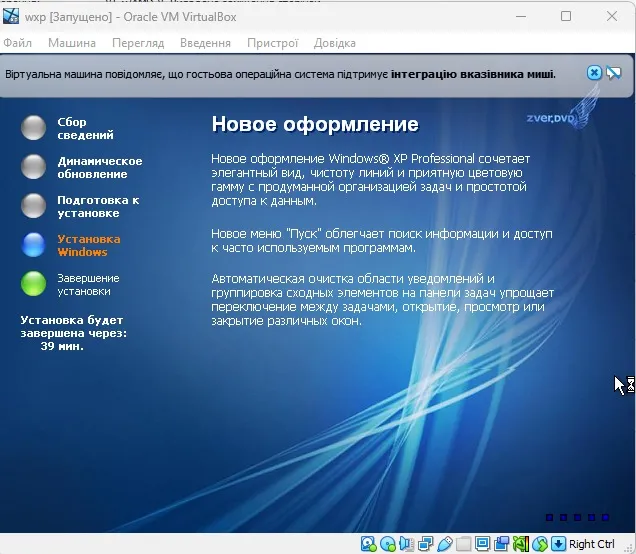Toggle mouse integration indicator icon
This screenshot has width=636, height=554.
[x=540, y=544]
